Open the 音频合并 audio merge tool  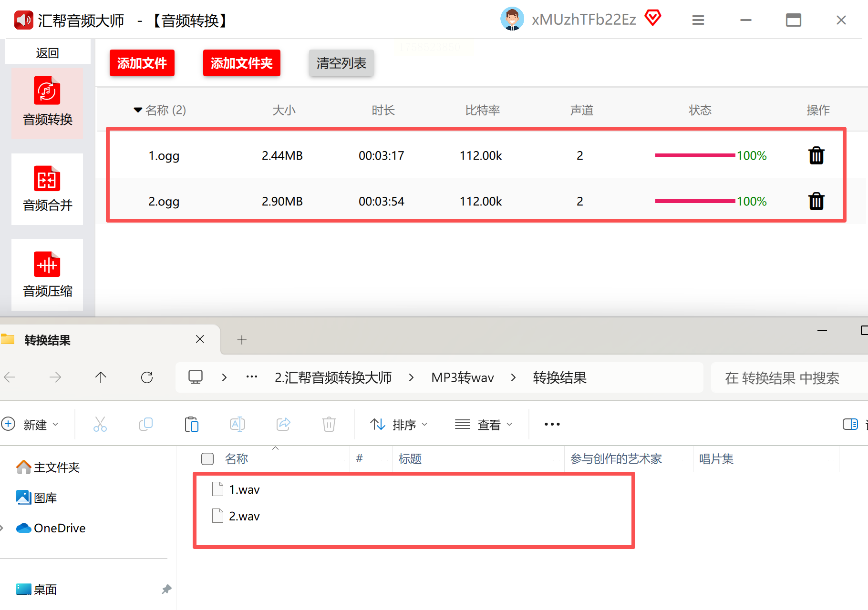click(x=47, y=189)
